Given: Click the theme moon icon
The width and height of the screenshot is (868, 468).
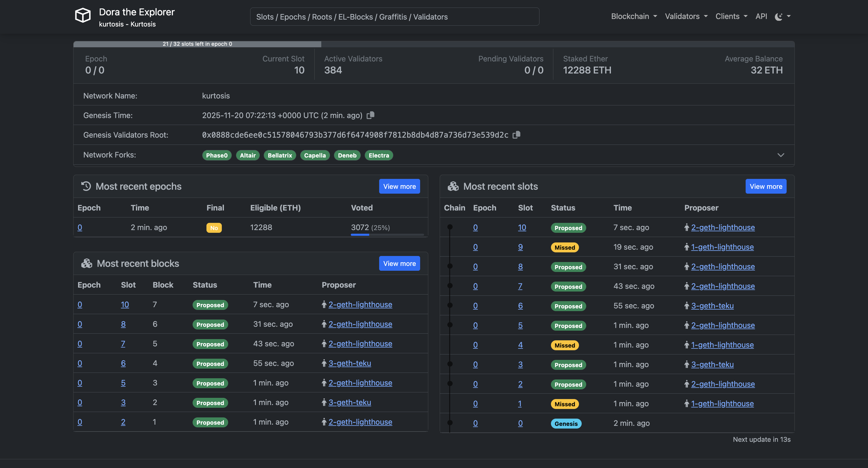Looking at the screenshot, I should (778, 17).
